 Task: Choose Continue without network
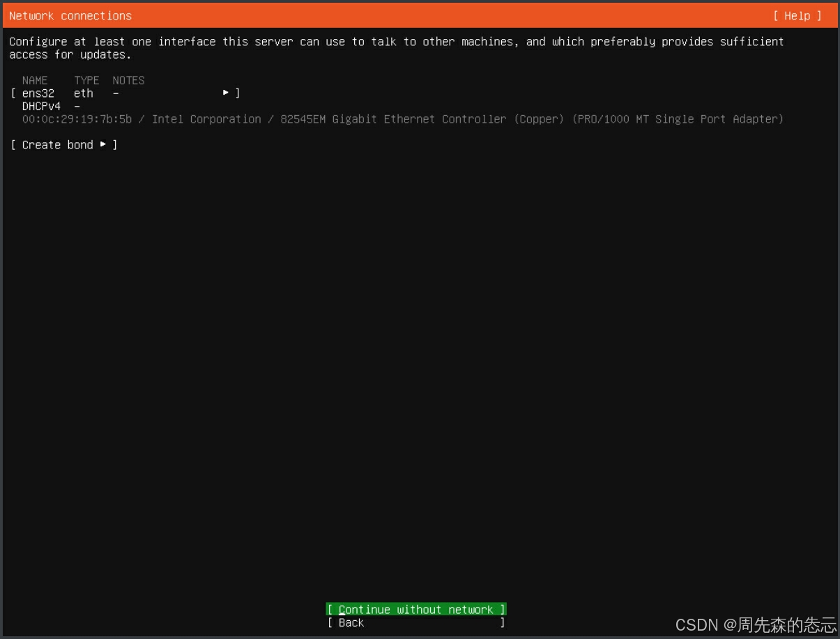click(x=416, y=610)
